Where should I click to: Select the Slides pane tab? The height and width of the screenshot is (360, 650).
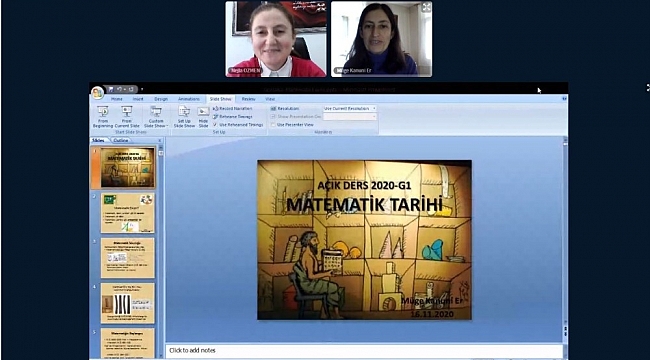pos(98,140)
